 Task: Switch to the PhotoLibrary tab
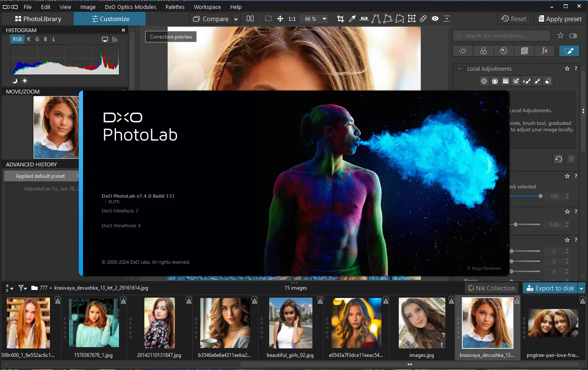[x=38, y=19]
